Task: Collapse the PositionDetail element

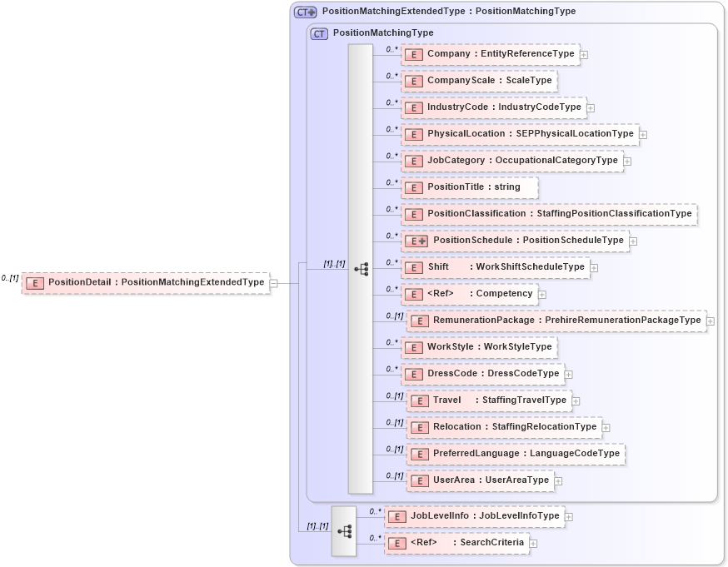Action: click(x=272, y=282)
